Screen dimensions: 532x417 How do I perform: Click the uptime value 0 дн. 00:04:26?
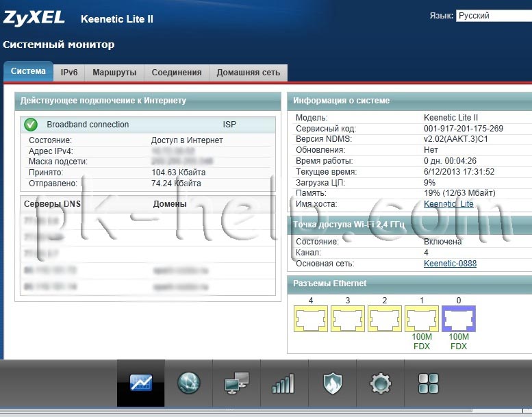451,161
